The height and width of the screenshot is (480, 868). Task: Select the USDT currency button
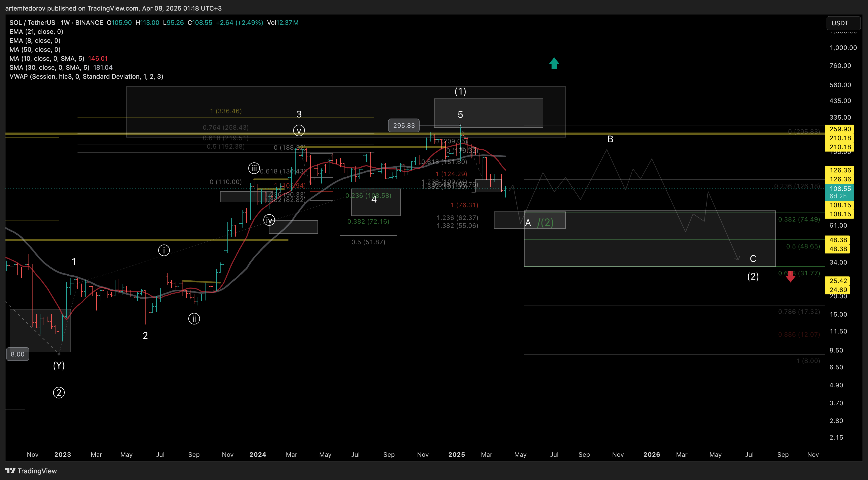click(x=843, y=23)
